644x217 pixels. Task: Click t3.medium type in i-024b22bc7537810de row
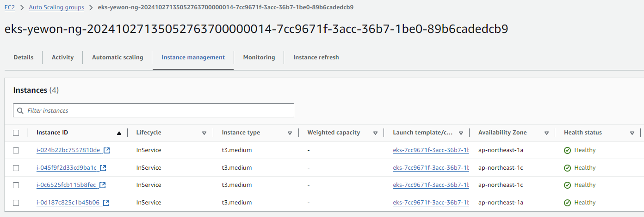click(237, 150)
